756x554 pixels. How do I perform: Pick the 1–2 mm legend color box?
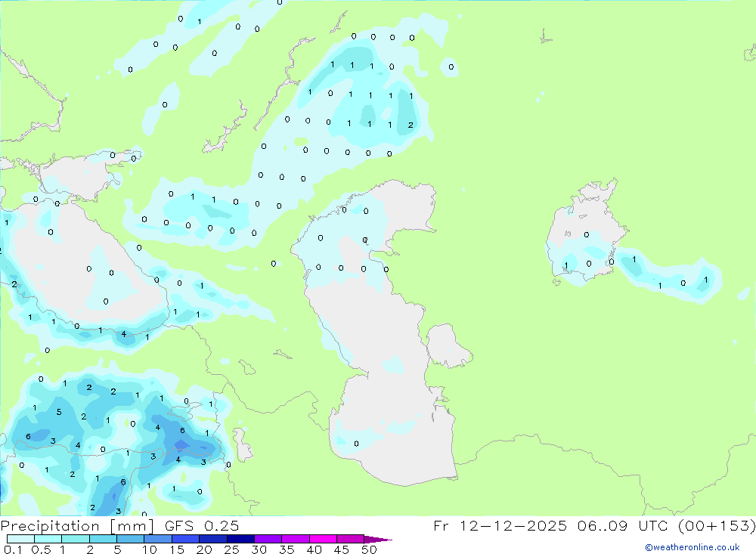(x=76, y=539)
